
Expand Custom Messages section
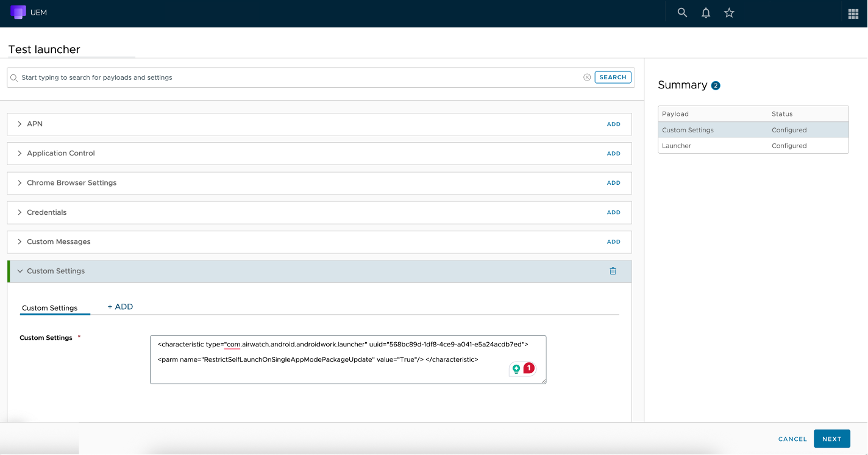tap(20, 242)
